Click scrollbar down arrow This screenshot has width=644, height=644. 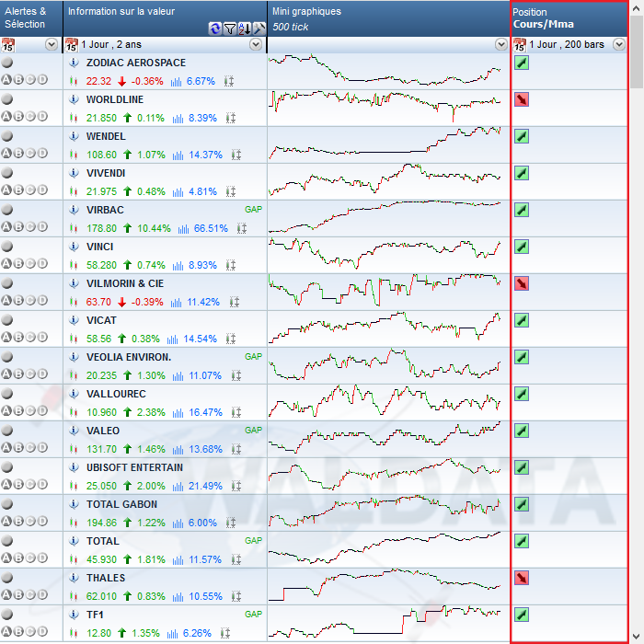click(637, 637)
